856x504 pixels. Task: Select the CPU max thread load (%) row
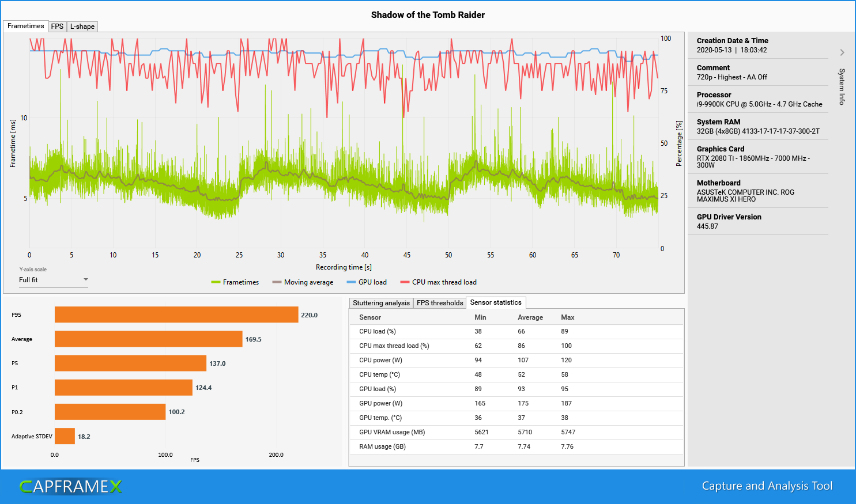pos(516,346)
